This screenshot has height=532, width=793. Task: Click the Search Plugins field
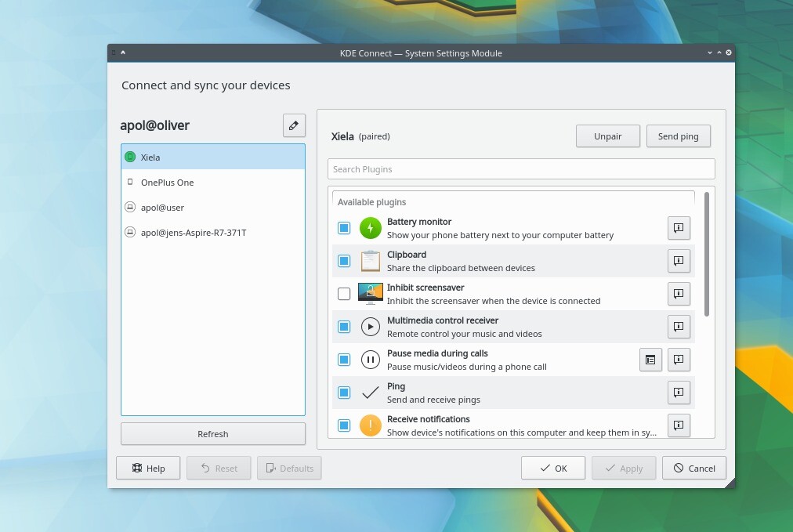tap(520, 168)
